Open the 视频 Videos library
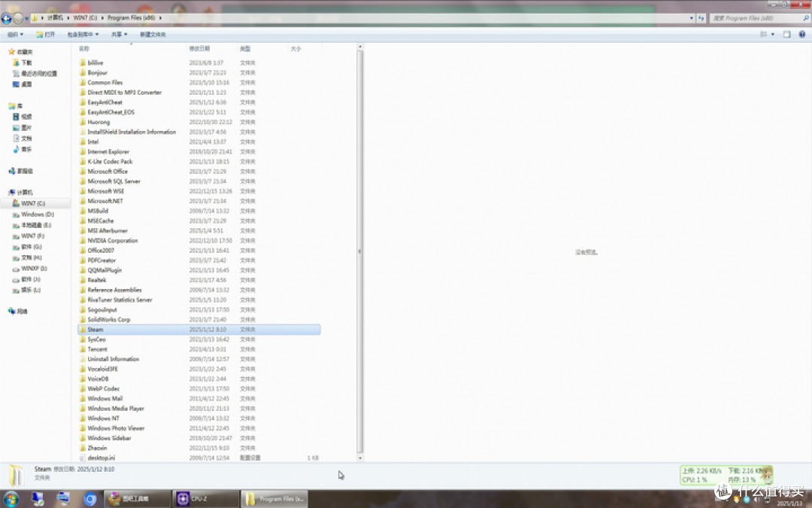Screen dimensions: 812x508 (x=23, y=117)
